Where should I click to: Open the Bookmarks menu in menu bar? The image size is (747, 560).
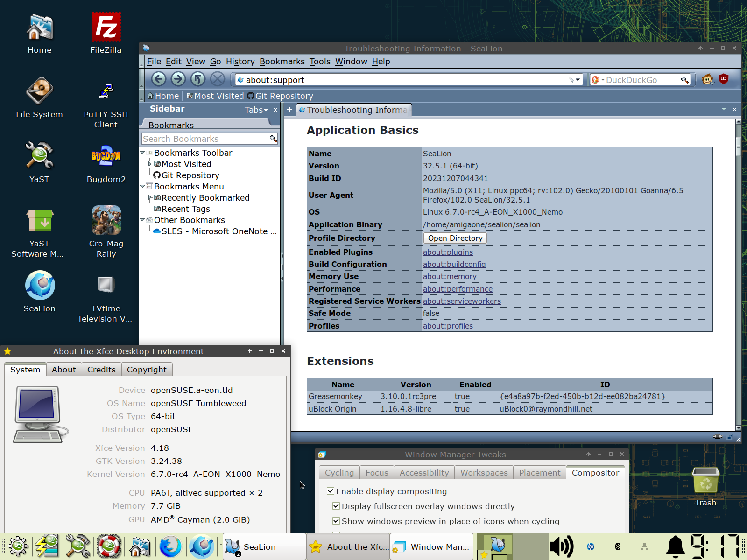point(282,62)
